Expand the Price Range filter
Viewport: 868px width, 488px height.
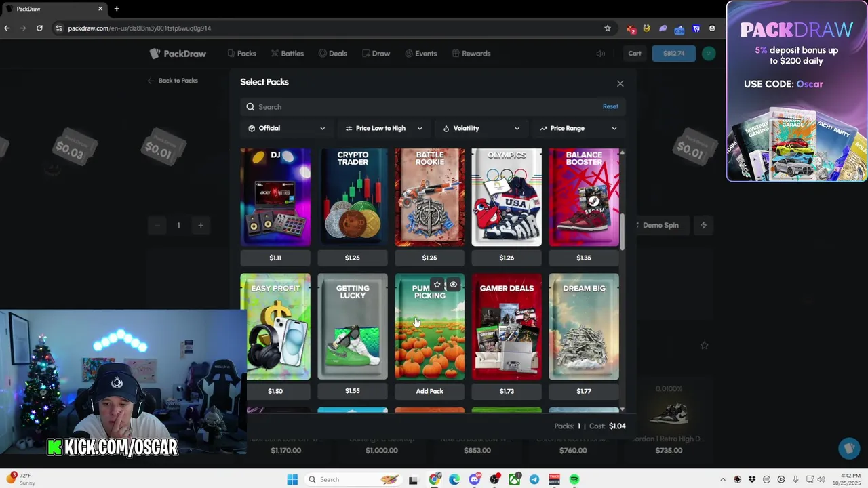578,128
